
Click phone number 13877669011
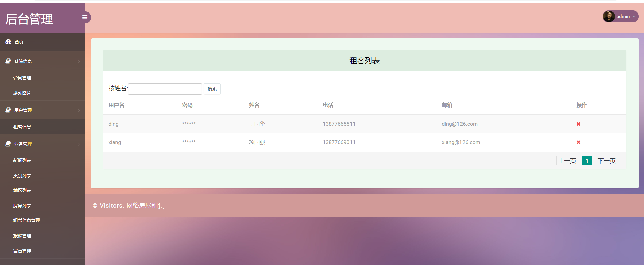pyautogui.click(x=339, y=142)
